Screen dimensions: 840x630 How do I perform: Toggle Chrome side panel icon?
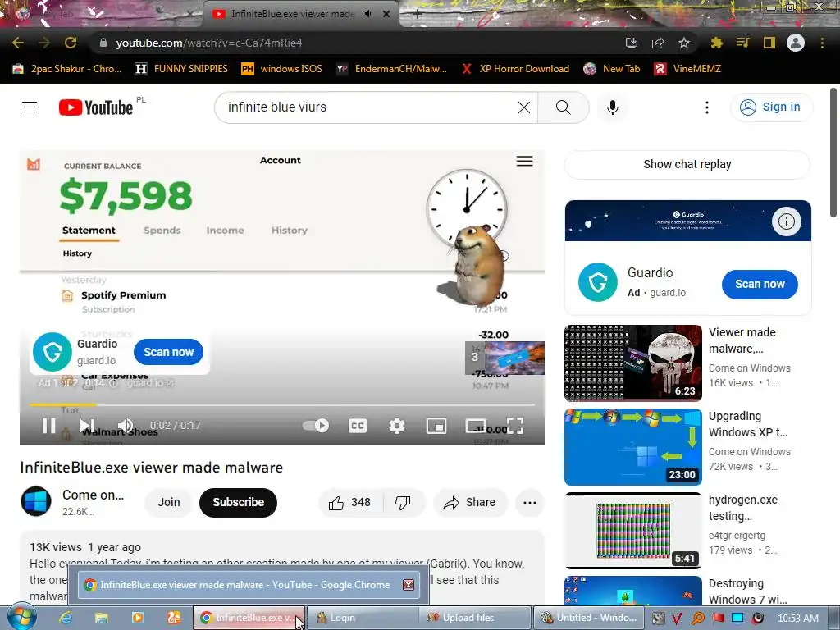769,43
